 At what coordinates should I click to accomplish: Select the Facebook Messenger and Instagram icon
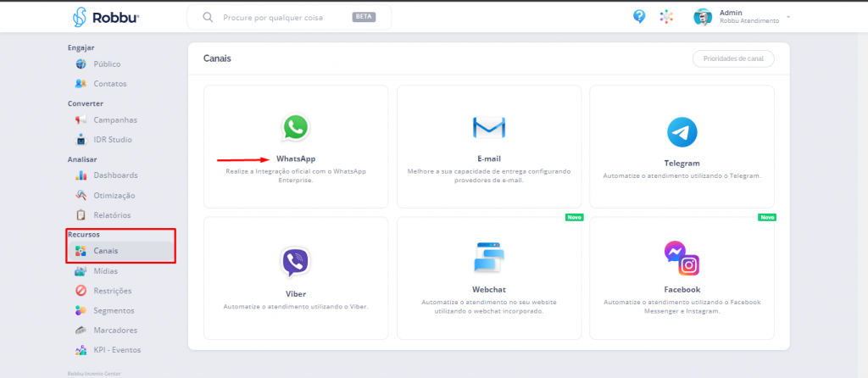point(682,258)
